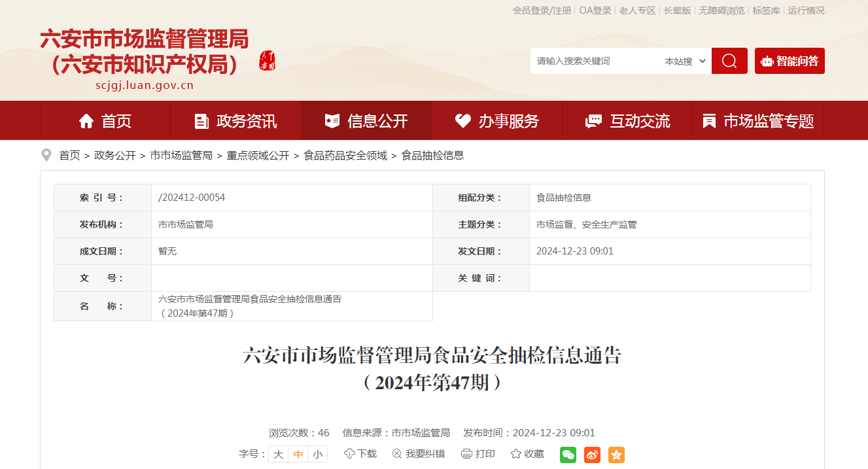Open the 互动交流 navigation tab

(628, 120)
